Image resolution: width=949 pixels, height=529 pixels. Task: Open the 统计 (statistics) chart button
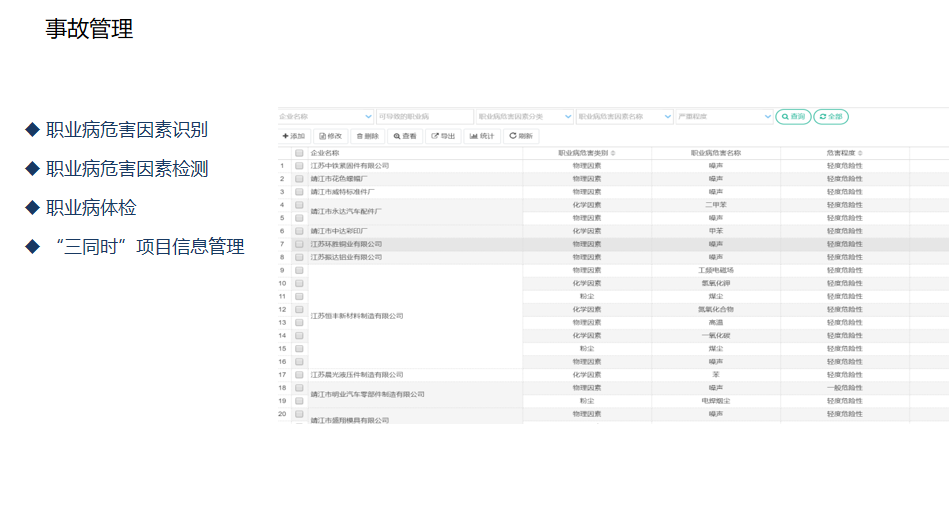482,136
